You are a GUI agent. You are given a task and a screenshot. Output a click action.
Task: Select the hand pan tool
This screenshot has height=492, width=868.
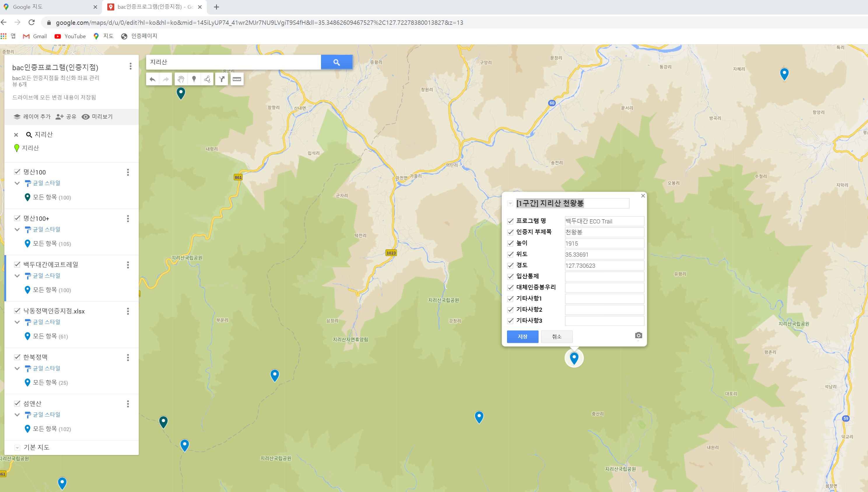coord(181,79)
